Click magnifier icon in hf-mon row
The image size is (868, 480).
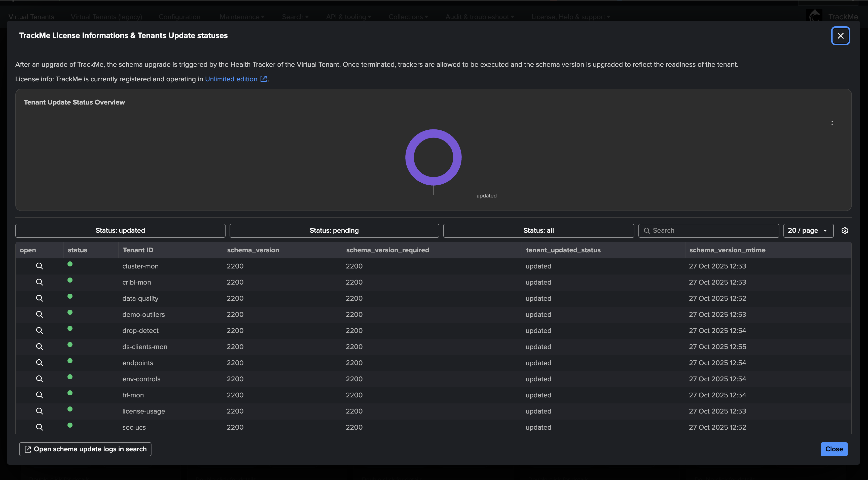tap(40, 395)
